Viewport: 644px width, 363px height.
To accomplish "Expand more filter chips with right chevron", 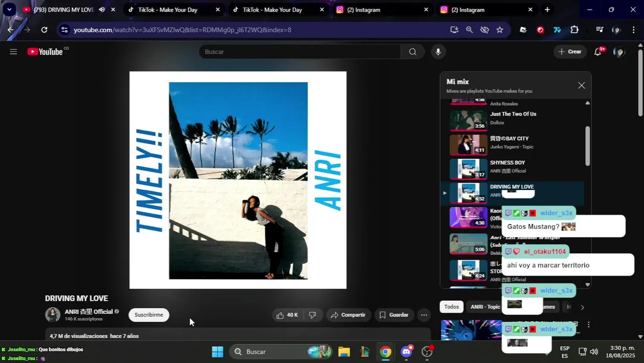I will click(x=582, y=307).
